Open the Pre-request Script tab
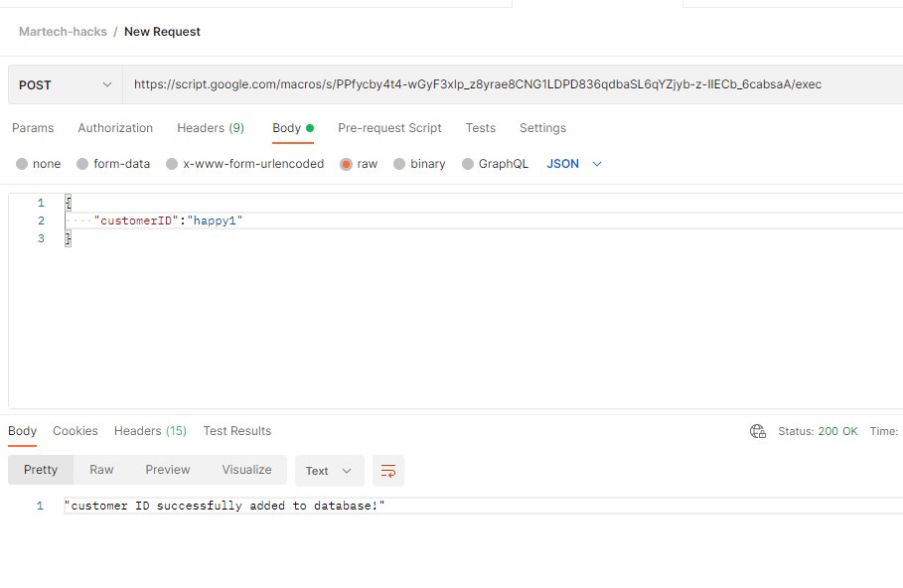The height and width of the screenshot is (588, 903). 389,128
